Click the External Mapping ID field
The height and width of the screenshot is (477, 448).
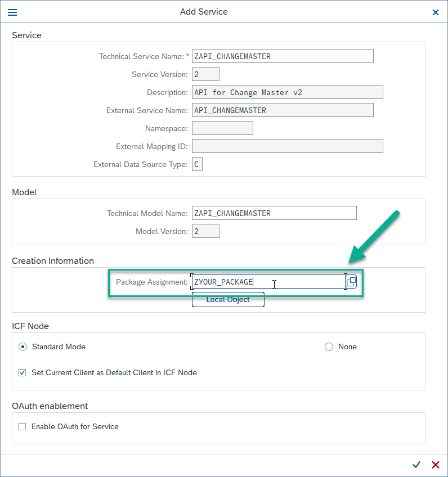[x=287, y=146]
